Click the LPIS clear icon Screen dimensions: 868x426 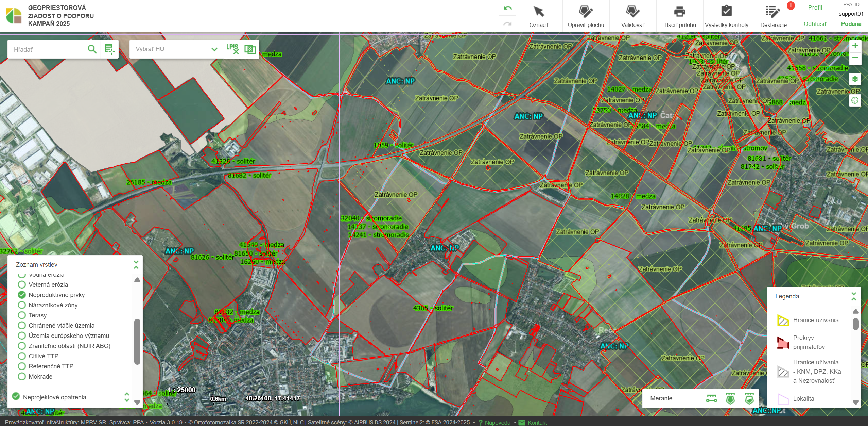[232, 49]
